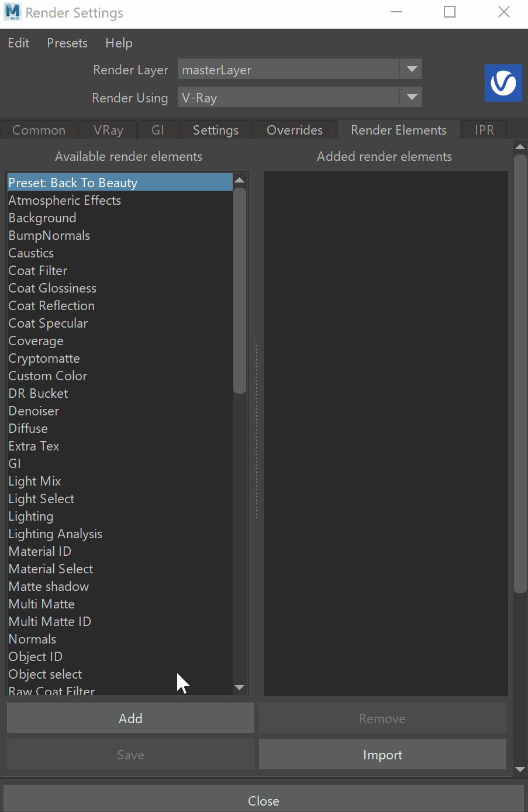Click the Add button
The image size is (528, 812).
(130, 718)
